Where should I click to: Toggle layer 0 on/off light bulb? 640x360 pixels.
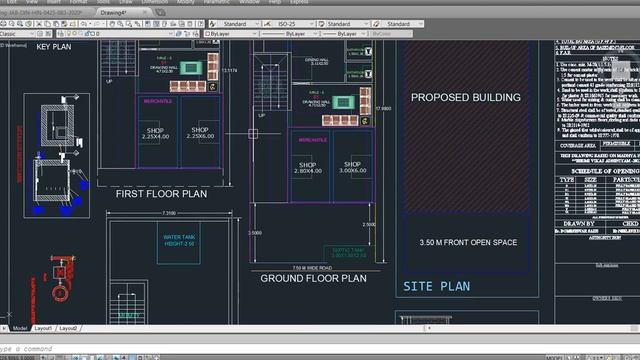[69, 34]
